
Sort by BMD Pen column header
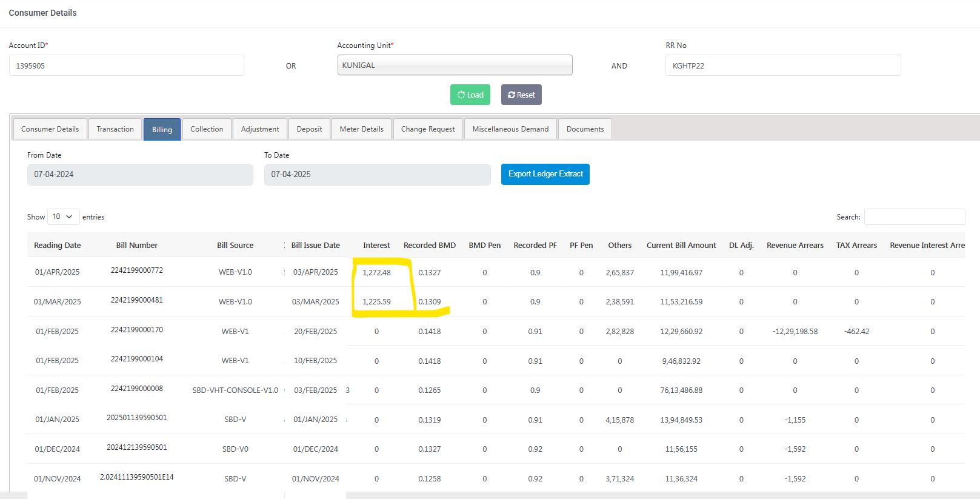pyautogui.click(x=485, y=246)
